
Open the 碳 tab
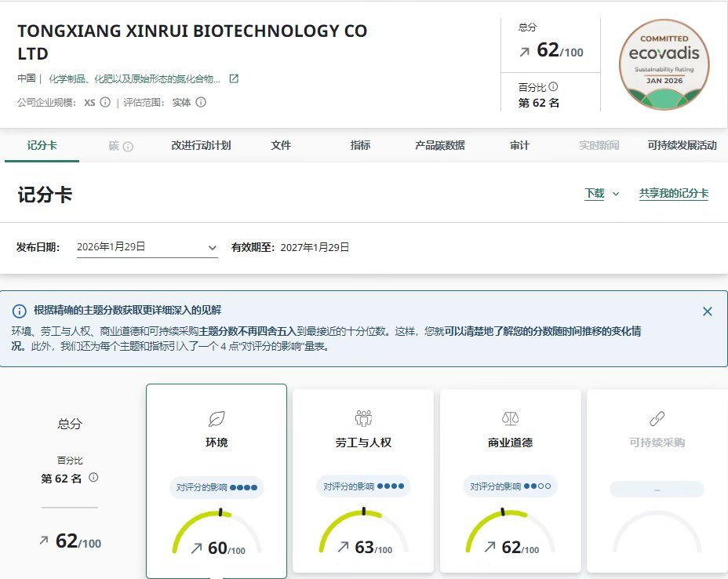(115, 146)
